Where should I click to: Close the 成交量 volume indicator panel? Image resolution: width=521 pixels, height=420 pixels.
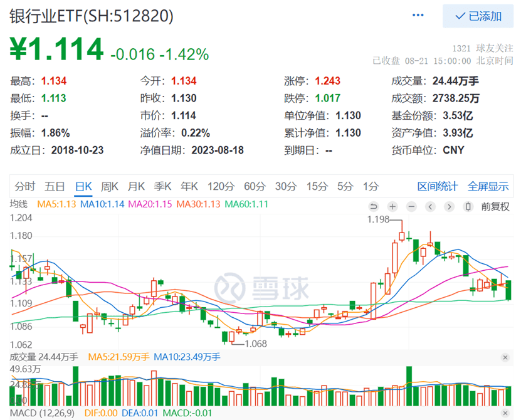505,357
